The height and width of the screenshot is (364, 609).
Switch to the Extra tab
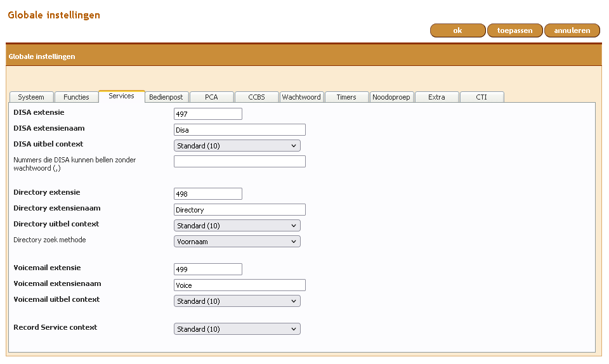tap(436, 97)
